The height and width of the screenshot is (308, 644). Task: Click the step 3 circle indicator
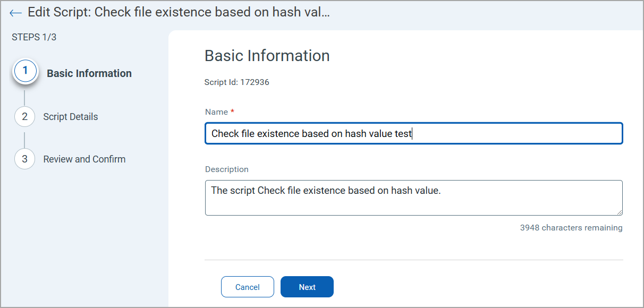pyautogui.click(x=24, y=159)
